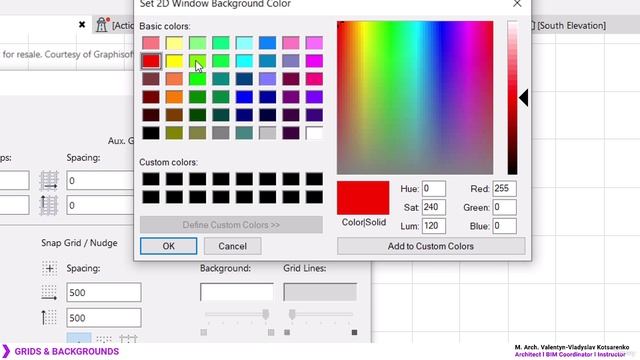Click the Aux. Grid horizontal spacing icon

[x=49, y=180]
